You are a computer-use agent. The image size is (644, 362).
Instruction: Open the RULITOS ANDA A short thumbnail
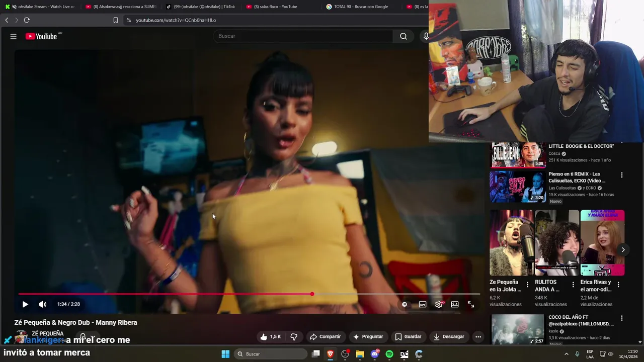point(557,243)
